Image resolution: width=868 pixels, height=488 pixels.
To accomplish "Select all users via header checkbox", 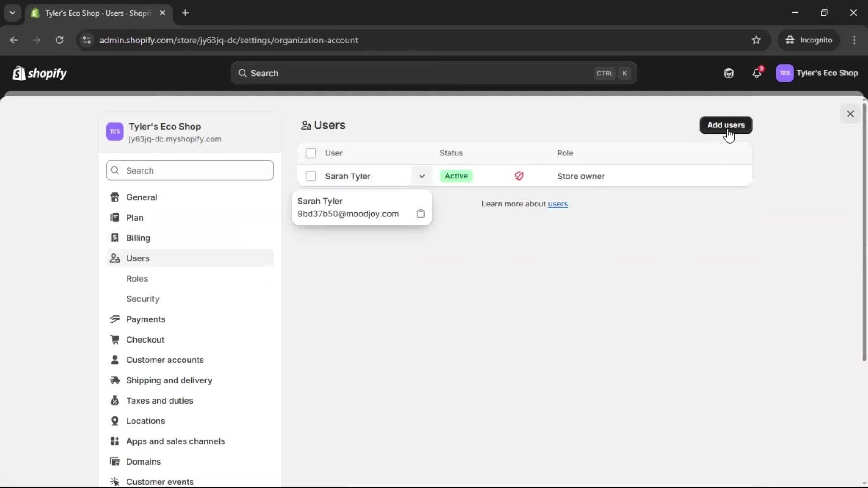I will pos(311,153).
